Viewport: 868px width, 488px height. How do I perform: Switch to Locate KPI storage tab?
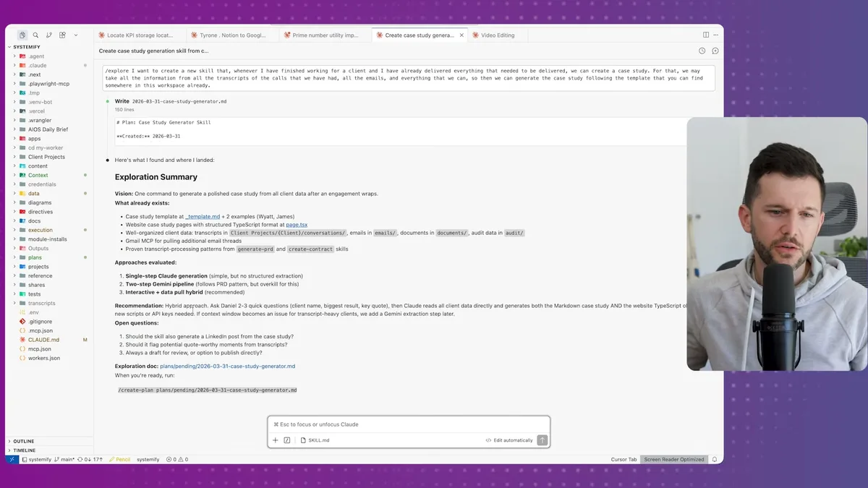coord(139,35)
